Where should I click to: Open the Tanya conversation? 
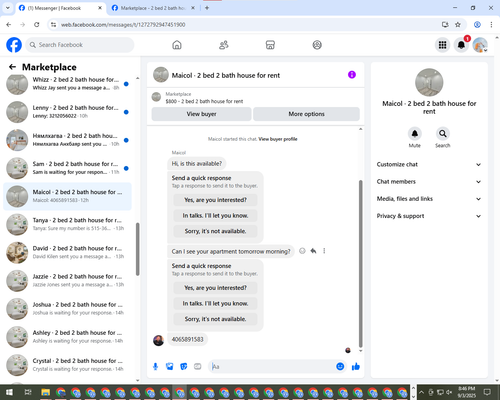[x=67, y=225]
